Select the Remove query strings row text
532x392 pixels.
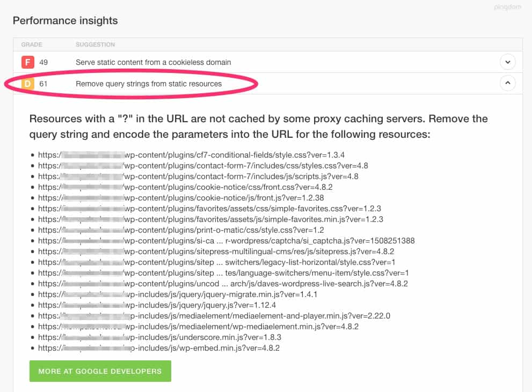click(x=149, y=84)
